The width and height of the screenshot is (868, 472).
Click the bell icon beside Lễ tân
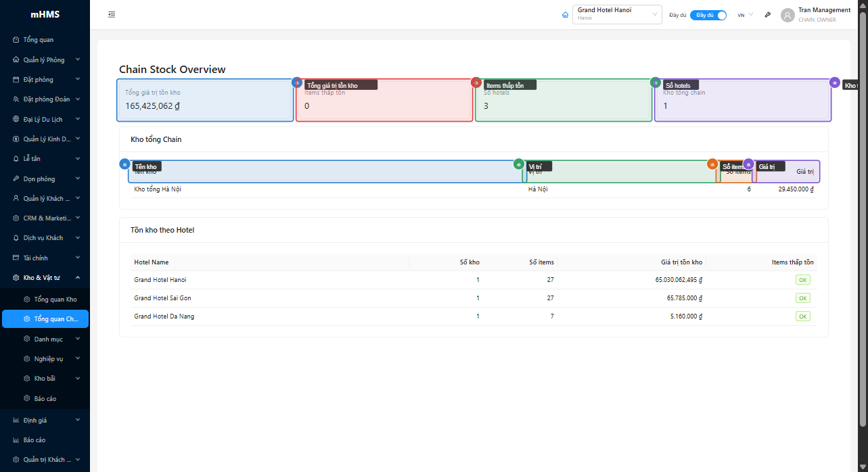coord(16,159)
